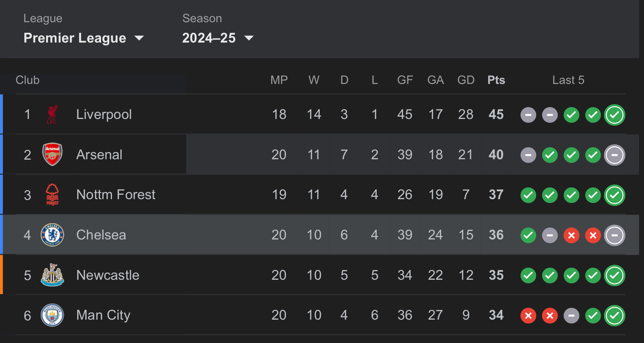
Task: Click Man City's first red loss icon
Action: coord(528,316)
